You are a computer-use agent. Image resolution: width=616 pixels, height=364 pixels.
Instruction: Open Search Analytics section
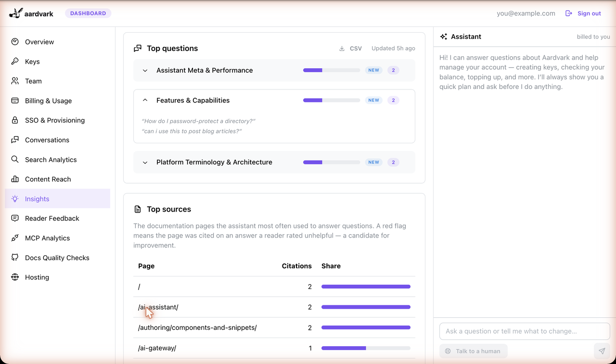(58, 160)
